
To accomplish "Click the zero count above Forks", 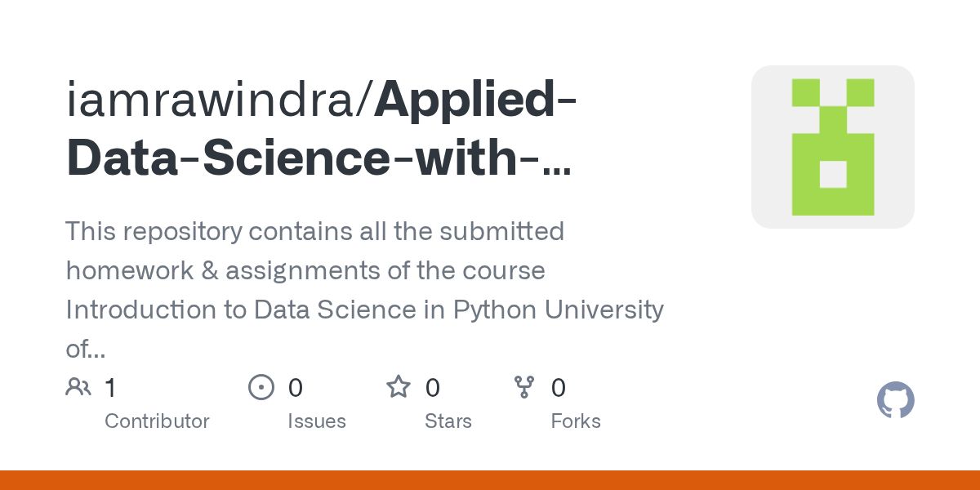I will click(559, 388).
